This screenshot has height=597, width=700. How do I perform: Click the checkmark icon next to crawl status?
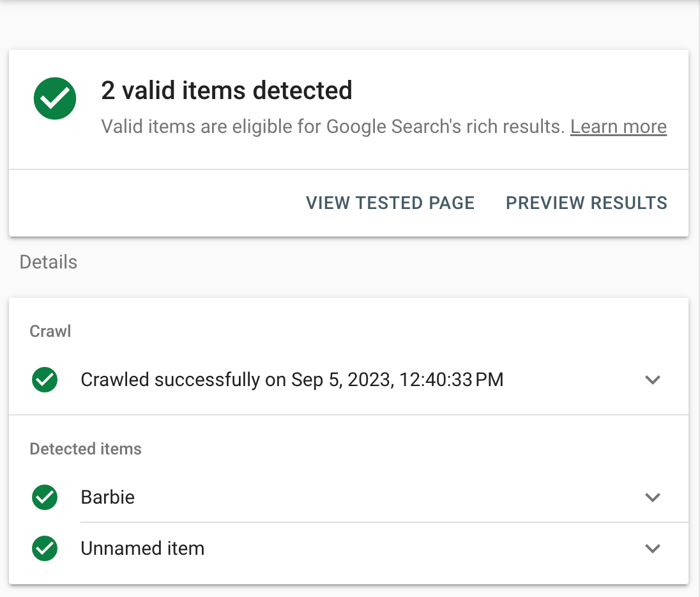pyautogui.click(x=44, y=380)
